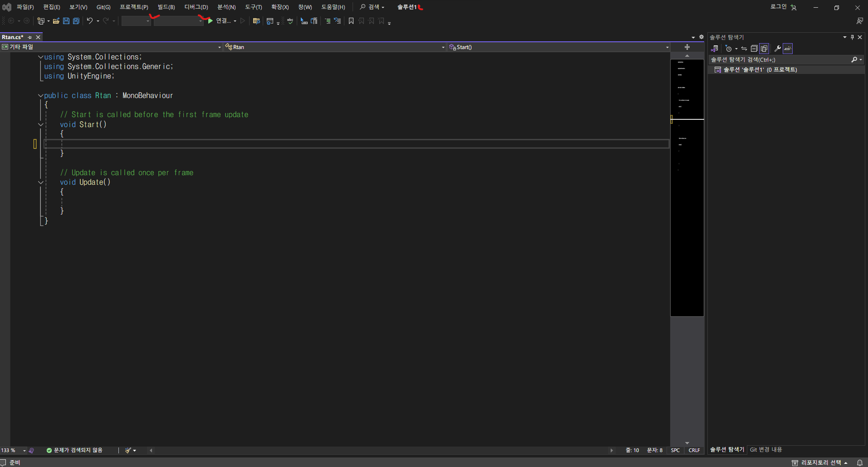The image size is (868, 467).
Task: Click the 검색 search button in menu bar
Action: pos(372,7)
